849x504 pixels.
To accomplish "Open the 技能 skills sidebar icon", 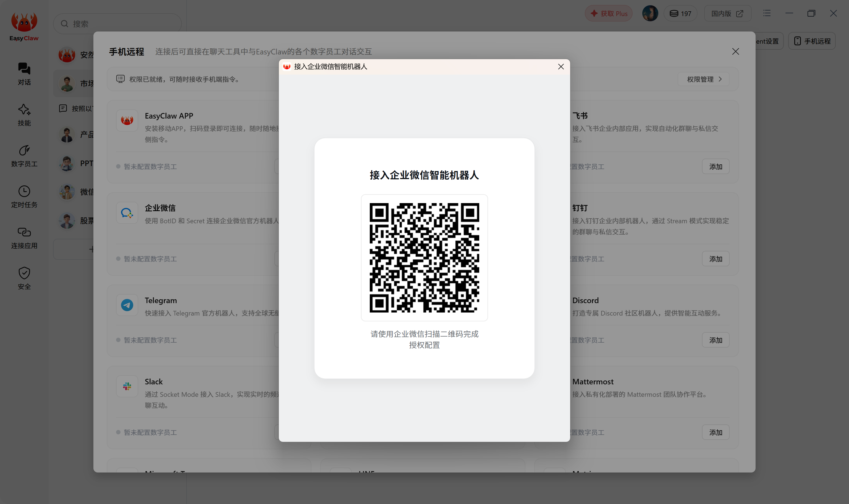I will coord(24,115).
